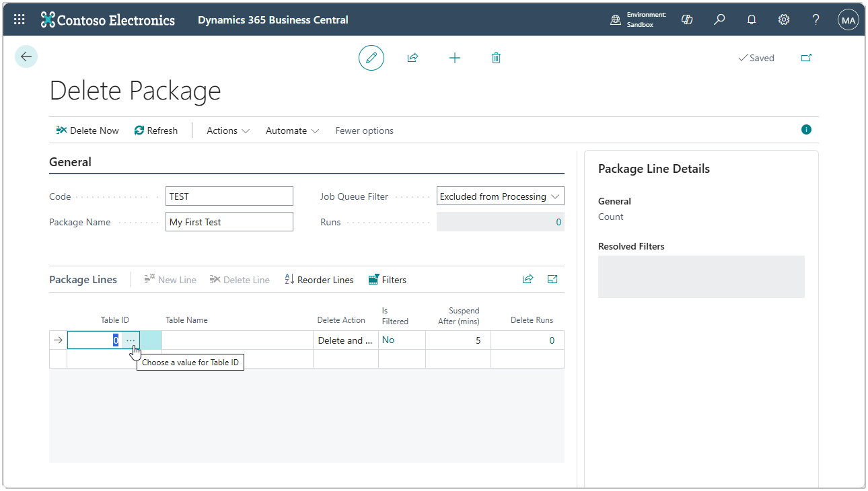The width and height of the screenshot is (868, 491).
Task: Click the plus icon to create new
Action: (x=455, y=58)
